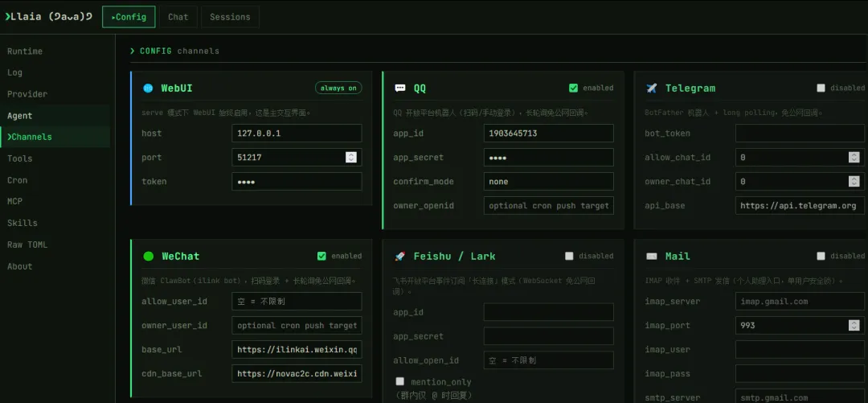868x403 pixels.
Task: Click the QQ app_id field
Action: click(x=549, y=134)
